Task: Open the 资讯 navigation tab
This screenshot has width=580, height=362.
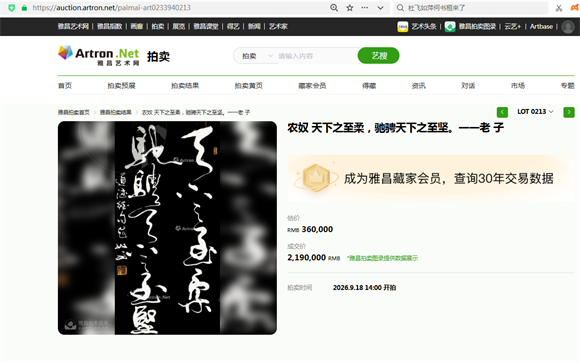Action: coord(419,86)
